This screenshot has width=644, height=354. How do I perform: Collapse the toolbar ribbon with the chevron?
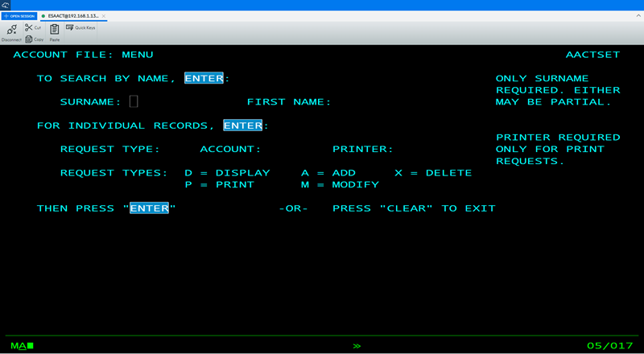pyautogui.click(x=638, y=15)
